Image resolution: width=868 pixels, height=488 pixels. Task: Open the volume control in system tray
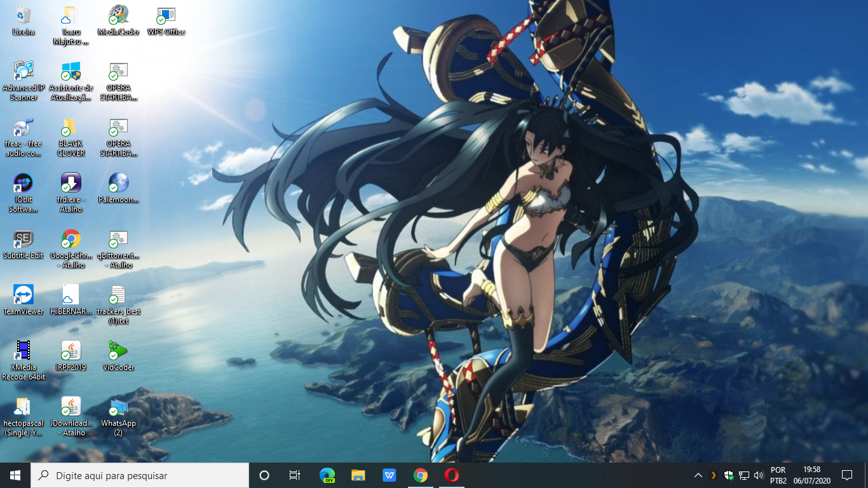pos(758,475)
